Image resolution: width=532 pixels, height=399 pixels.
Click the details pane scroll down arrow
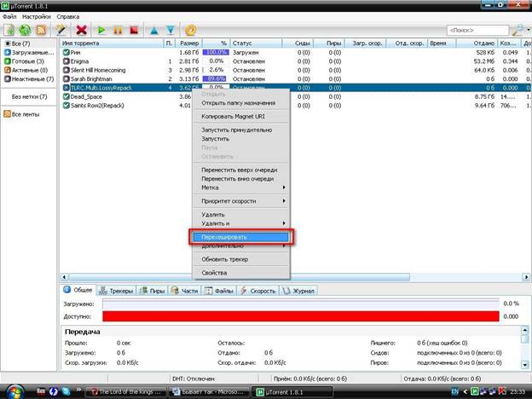point(525,365)
